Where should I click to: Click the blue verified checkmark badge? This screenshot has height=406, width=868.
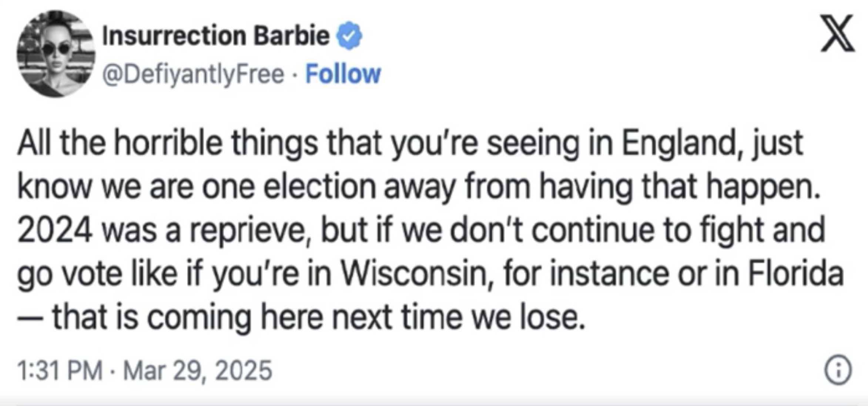[x=349, y=36]
